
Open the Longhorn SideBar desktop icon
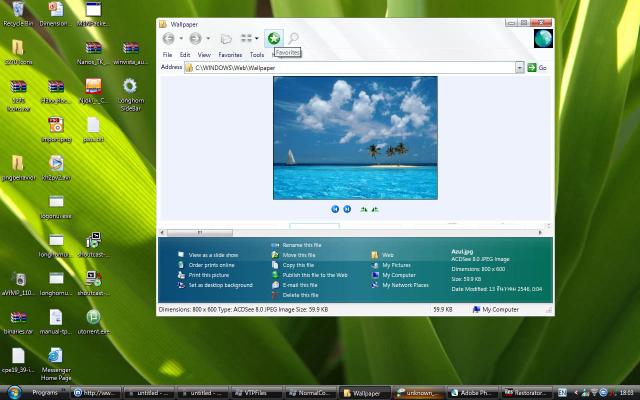tap(130, 94)
